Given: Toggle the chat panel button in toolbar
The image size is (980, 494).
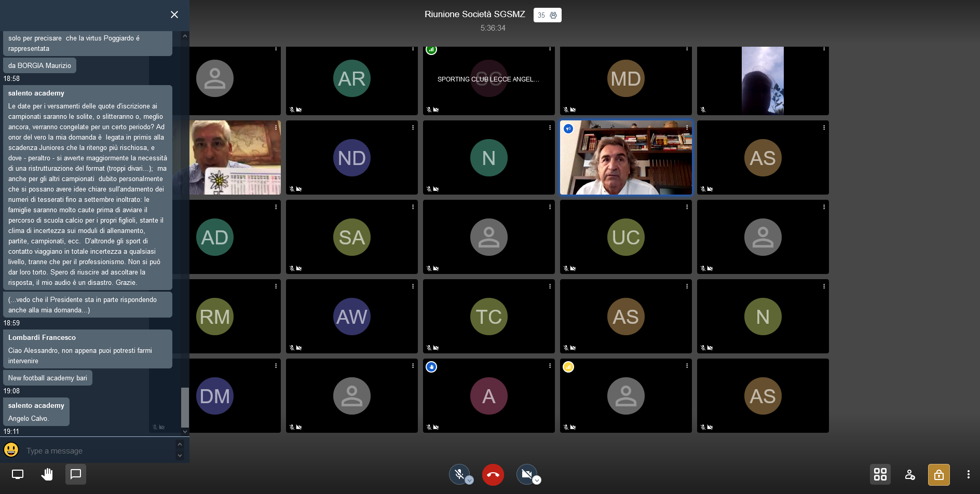Looking at the screenshot, I should pos(76,474).
